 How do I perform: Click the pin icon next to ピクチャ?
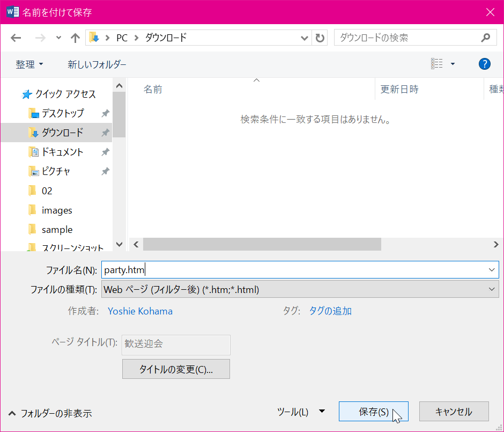(106, 171)
